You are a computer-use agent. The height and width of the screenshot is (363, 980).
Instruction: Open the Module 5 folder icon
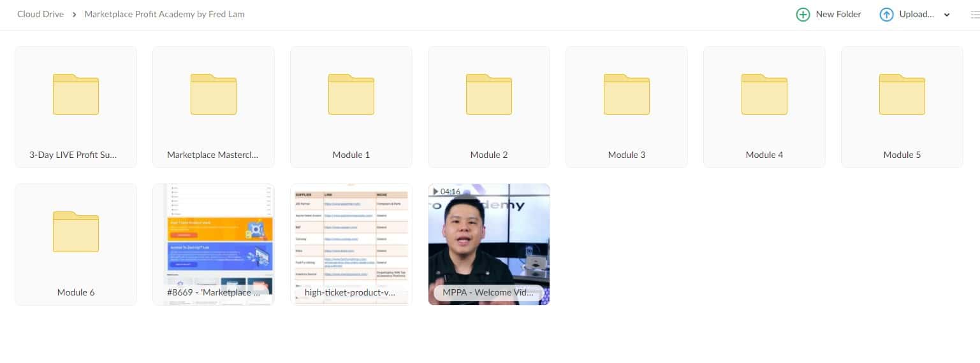(x=902, y=94)
